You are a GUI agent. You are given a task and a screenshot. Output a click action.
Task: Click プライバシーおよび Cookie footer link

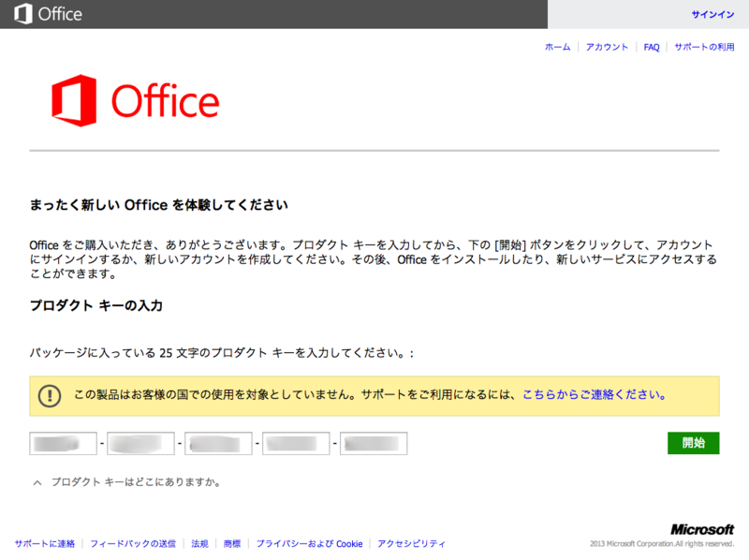(310, 544)
